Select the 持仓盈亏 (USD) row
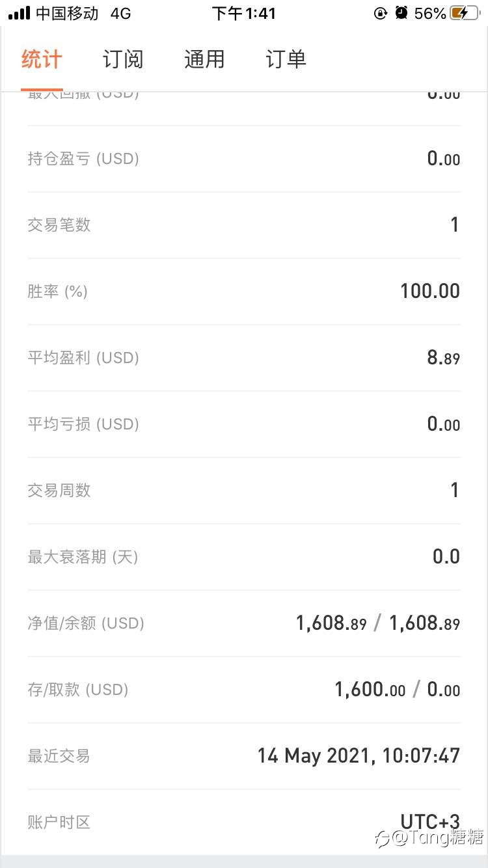 244,159
